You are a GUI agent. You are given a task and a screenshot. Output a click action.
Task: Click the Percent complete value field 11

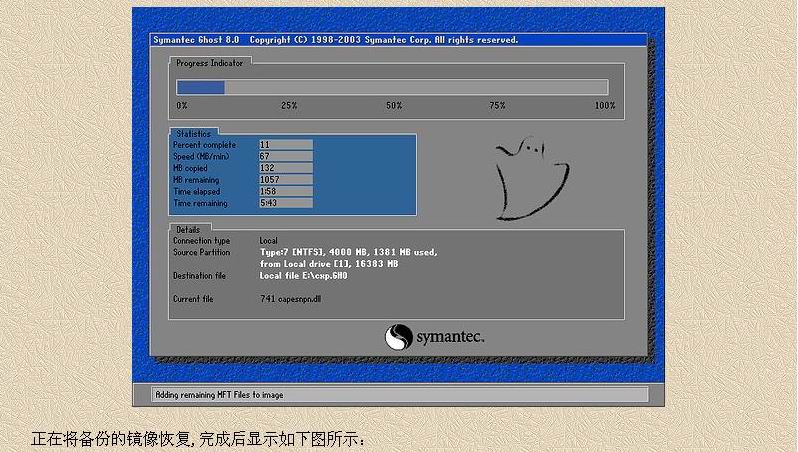286,145
